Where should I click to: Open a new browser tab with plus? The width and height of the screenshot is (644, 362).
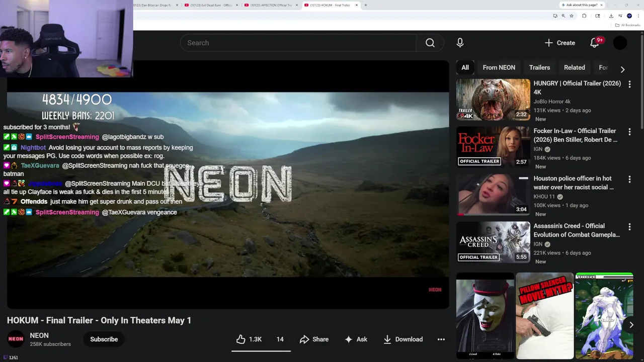click(365, 5)
